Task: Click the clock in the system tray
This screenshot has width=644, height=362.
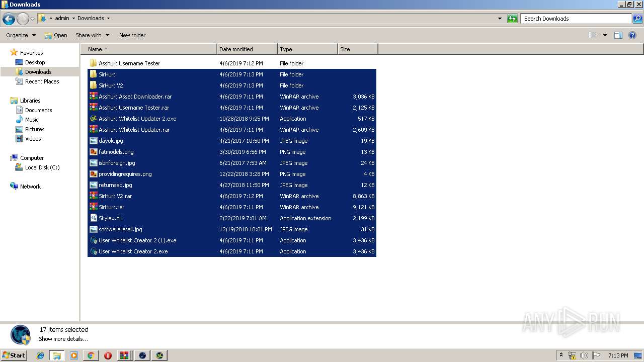Action: tap(618, 355)
